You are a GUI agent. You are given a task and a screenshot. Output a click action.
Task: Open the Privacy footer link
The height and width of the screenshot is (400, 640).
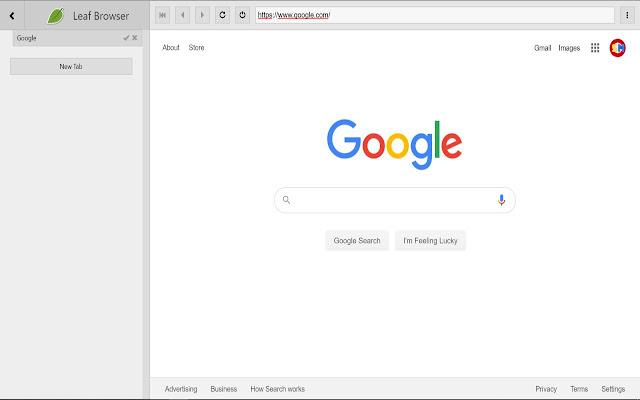[x=546, y=389]
